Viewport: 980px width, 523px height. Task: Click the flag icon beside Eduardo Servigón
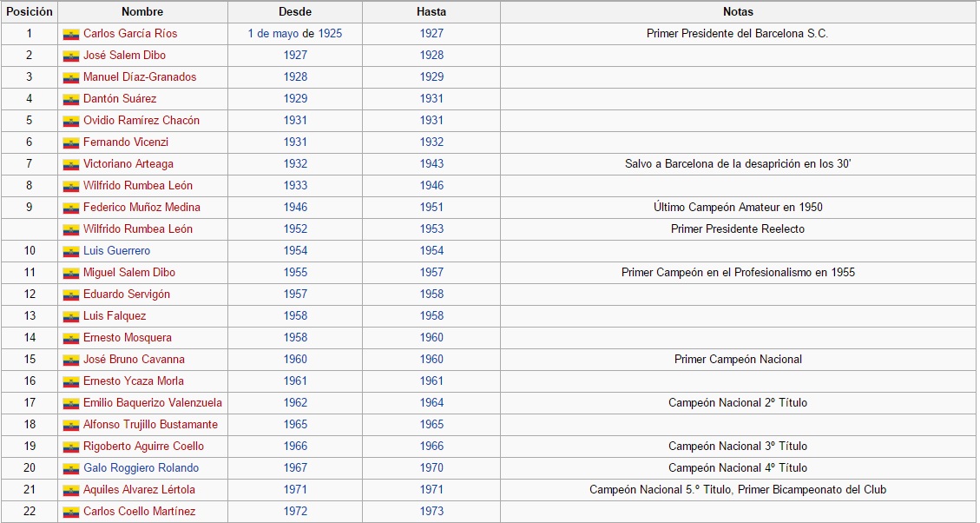point(71,295)
